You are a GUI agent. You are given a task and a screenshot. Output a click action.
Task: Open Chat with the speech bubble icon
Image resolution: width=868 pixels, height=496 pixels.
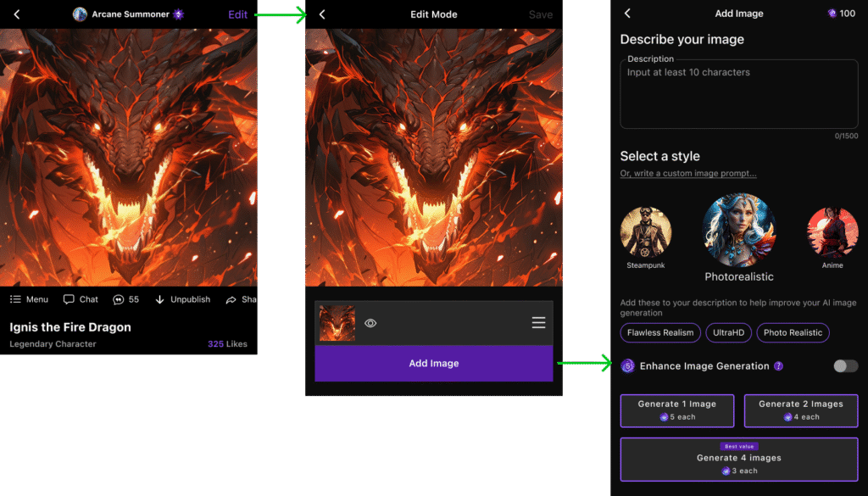[x=69, y=299]
